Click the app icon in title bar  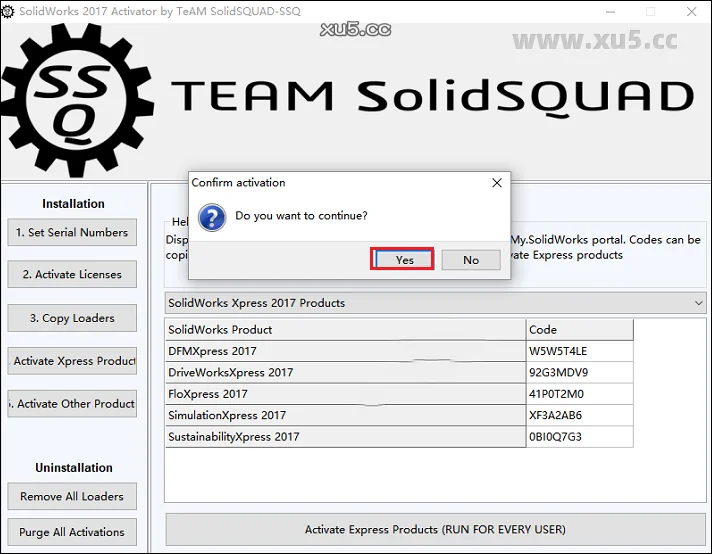pos(9,11)
